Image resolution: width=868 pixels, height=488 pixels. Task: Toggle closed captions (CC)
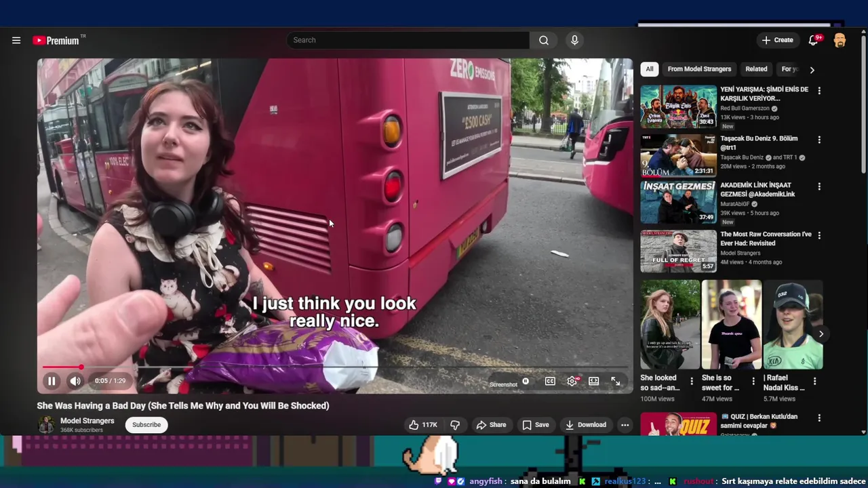pyautogui.click(x=550, y=381)
